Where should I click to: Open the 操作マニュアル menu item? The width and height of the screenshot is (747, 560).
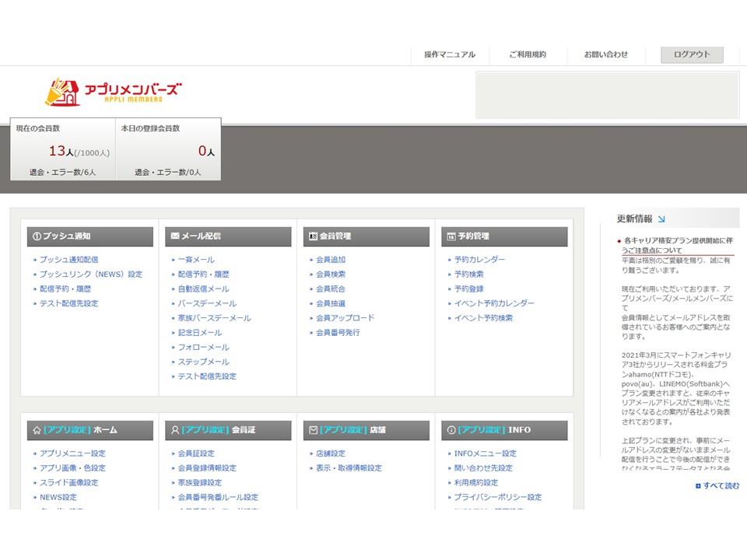tap(450, 54)
